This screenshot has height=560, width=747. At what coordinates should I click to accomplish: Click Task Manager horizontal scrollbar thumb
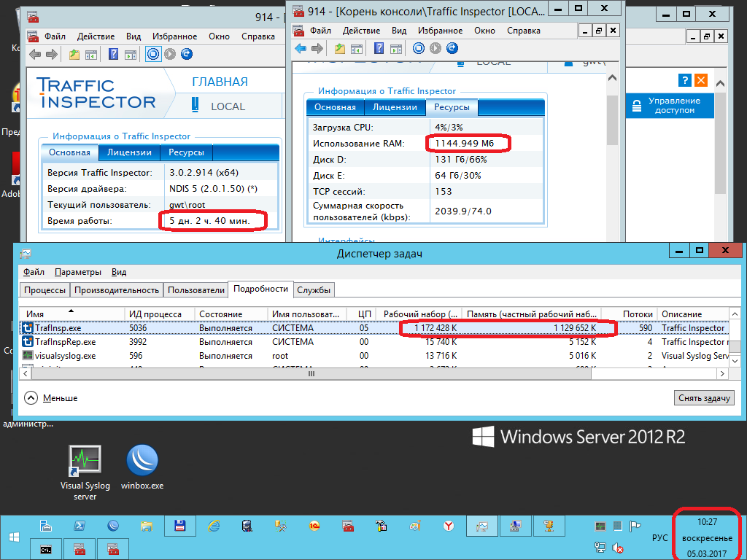tap(311, 374)
